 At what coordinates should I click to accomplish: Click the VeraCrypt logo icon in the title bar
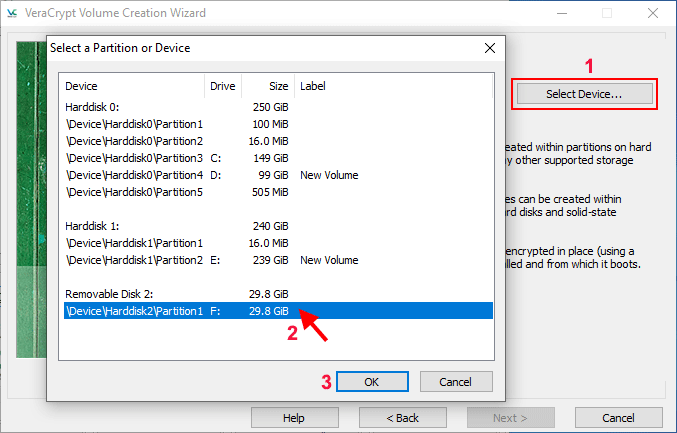[13, 13]
